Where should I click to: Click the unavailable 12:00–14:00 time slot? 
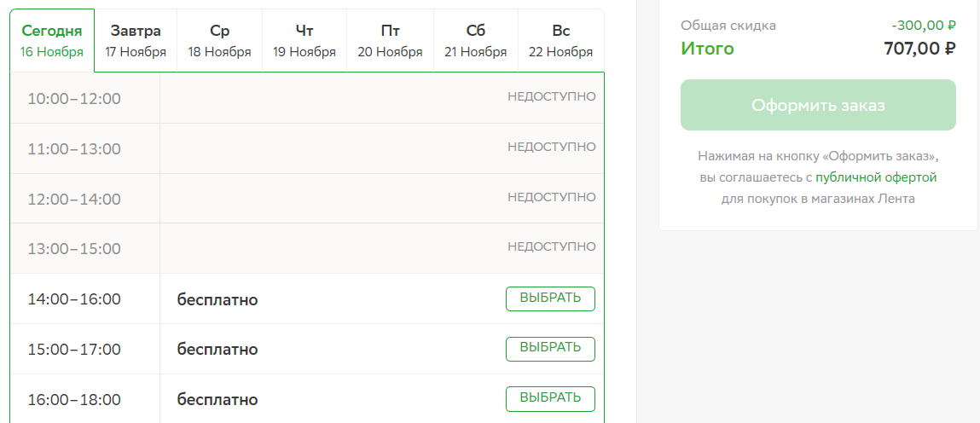pos(307,198)
